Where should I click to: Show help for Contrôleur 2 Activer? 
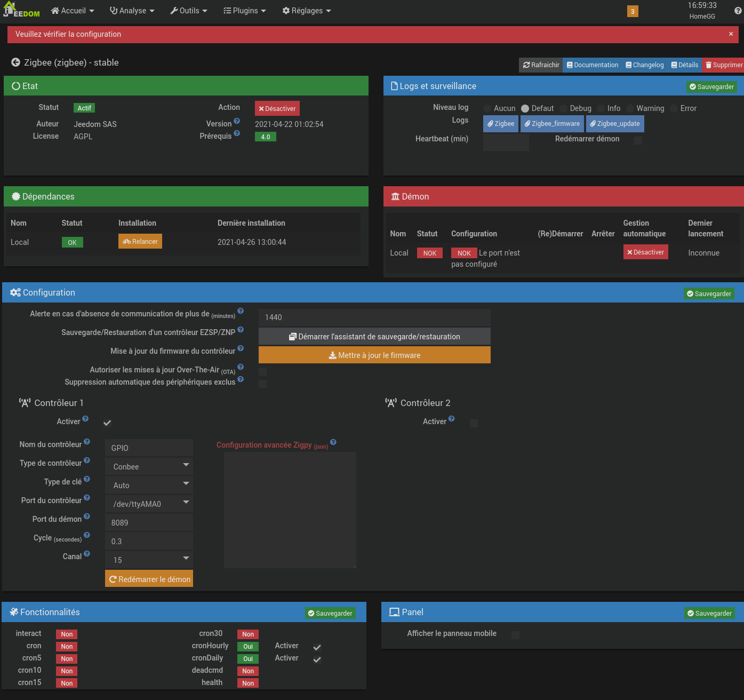pos(452,419)
